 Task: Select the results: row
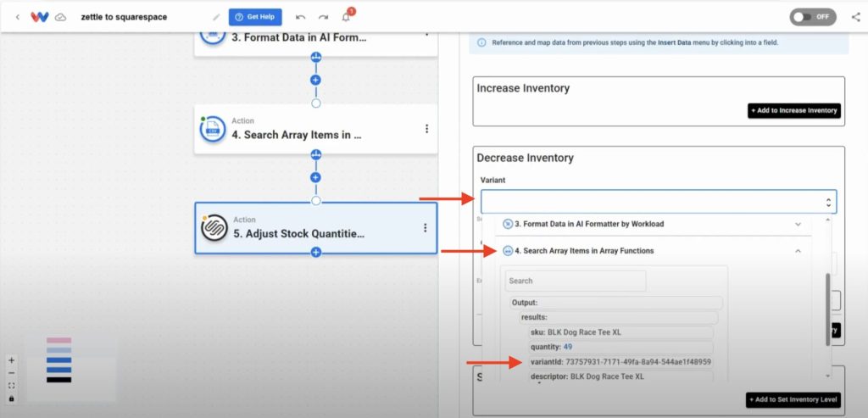coord(618,318)
